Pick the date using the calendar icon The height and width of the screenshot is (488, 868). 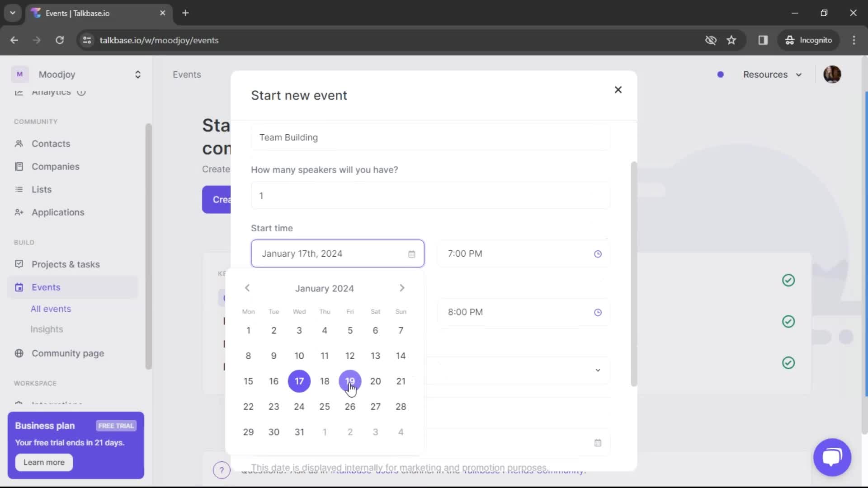(x=412, y=253)
